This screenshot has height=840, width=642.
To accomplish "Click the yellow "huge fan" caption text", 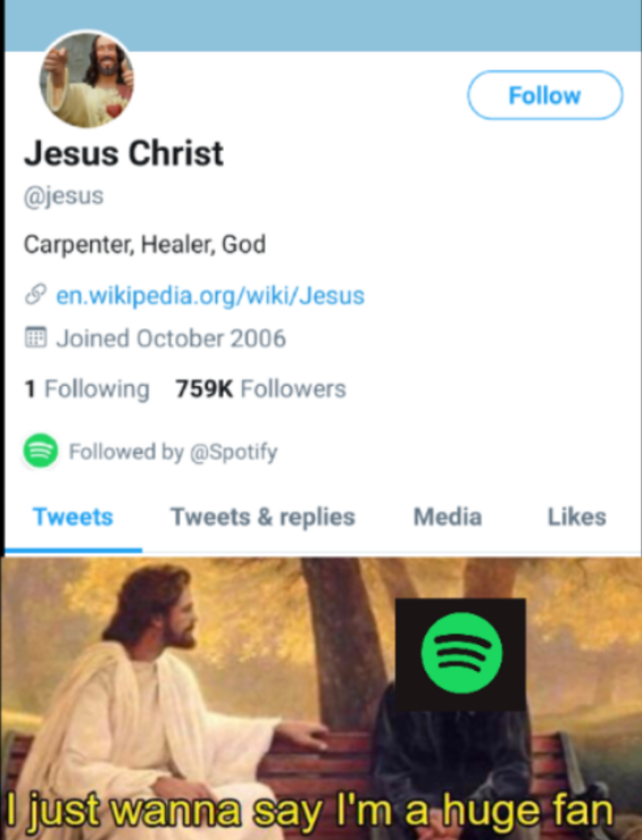I will click(x=529, y=810).
